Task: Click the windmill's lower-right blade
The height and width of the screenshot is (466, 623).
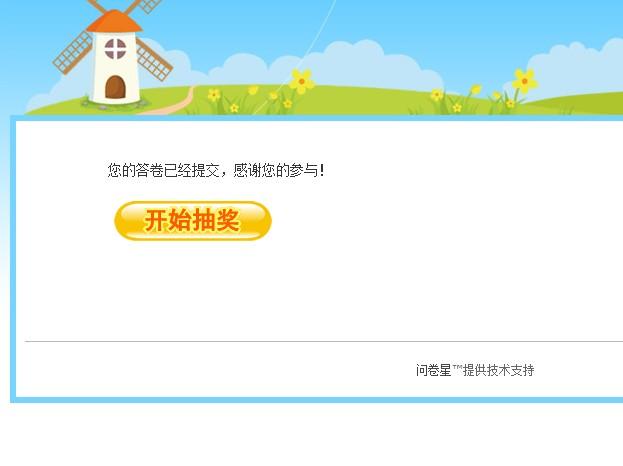Action: (154, 60)
